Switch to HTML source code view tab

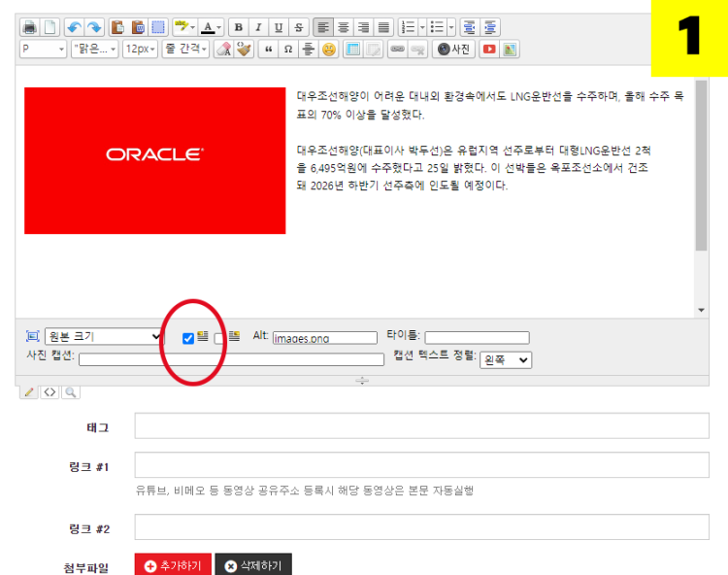(50, 392)
